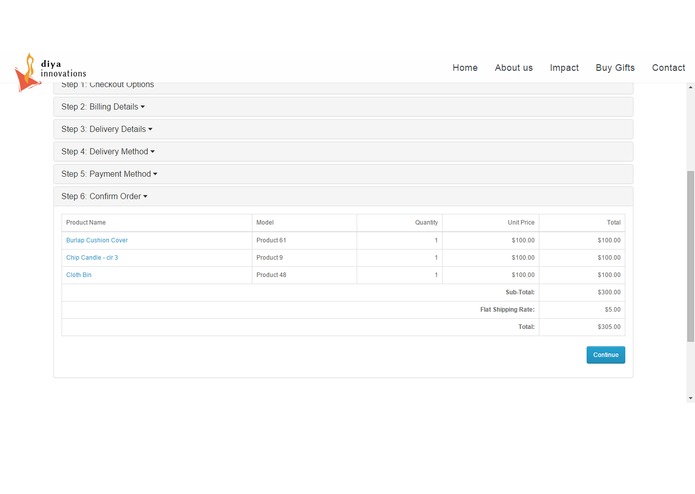Click the $300.00 sub-total value
695x494 pixels.
609,292
